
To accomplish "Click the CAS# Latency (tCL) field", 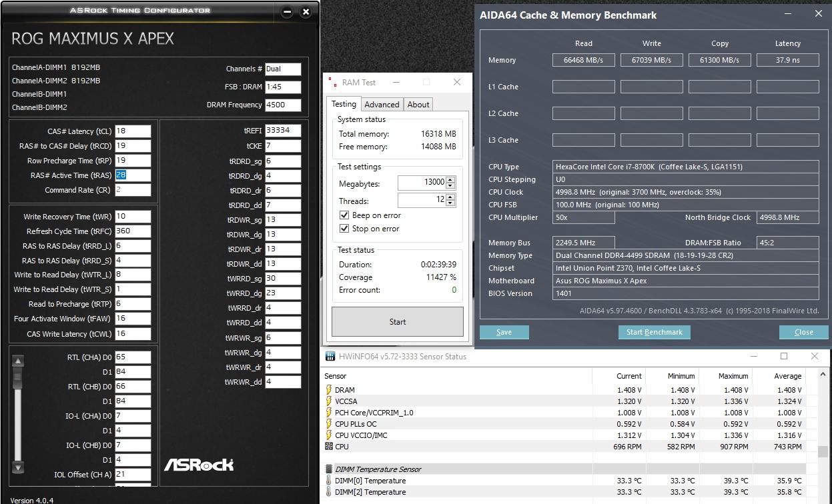I will [x=133, y=131].
